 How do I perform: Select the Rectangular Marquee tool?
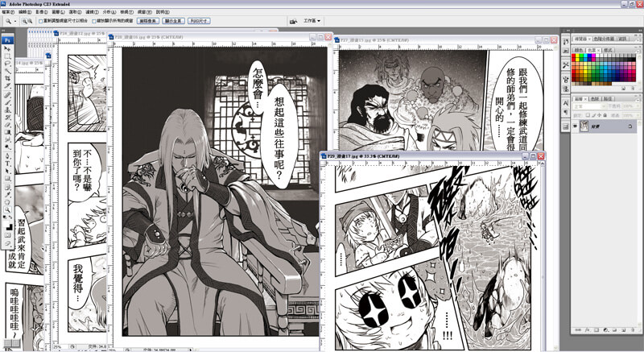pyautogui.click(x=7, y=56)
